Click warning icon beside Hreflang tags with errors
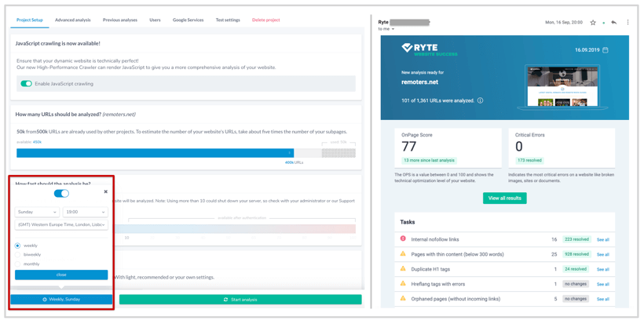The height and width of the screenshot is (324, 644). point(403,283)
